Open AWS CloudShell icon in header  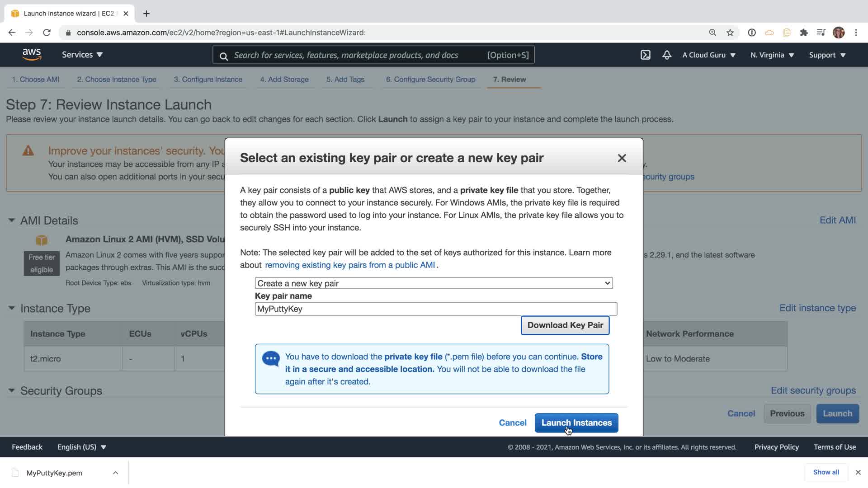point(645,55)
